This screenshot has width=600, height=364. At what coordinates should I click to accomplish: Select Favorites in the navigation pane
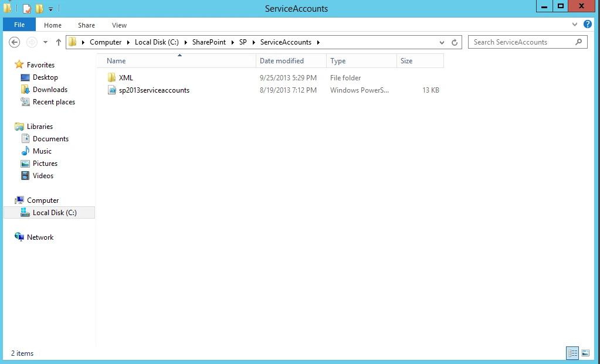point(40,65)
